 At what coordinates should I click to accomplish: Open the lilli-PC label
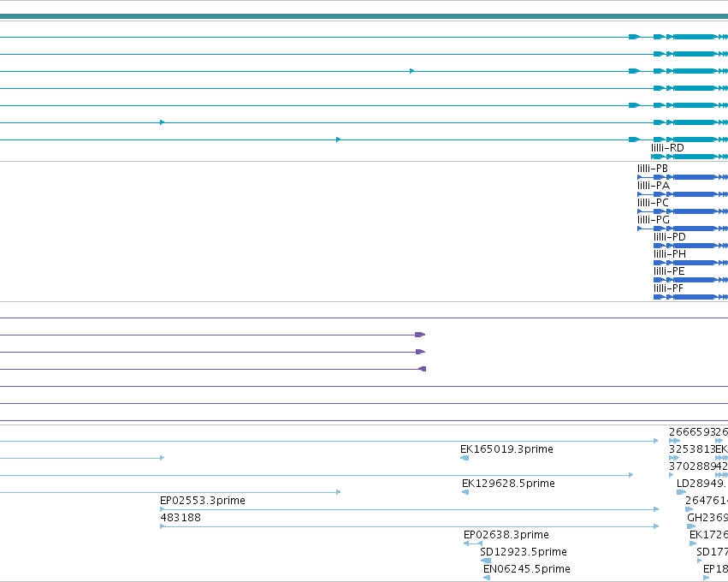653,203
